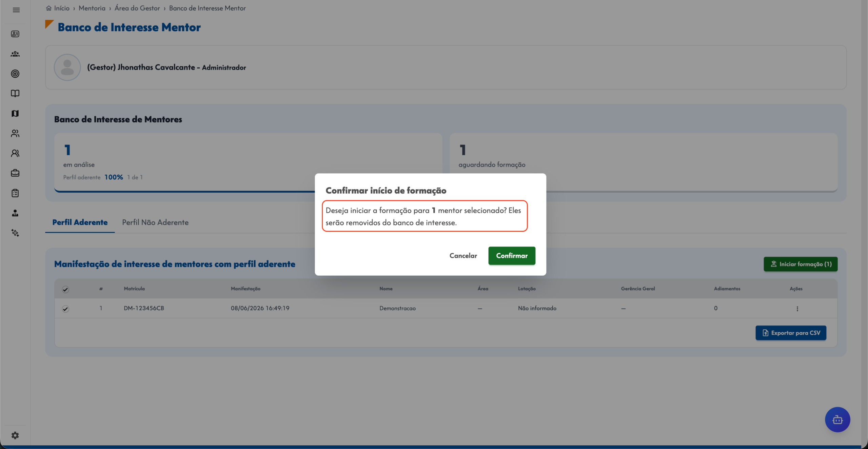Select the target goals sidebar icon

[x=15, y=74]
